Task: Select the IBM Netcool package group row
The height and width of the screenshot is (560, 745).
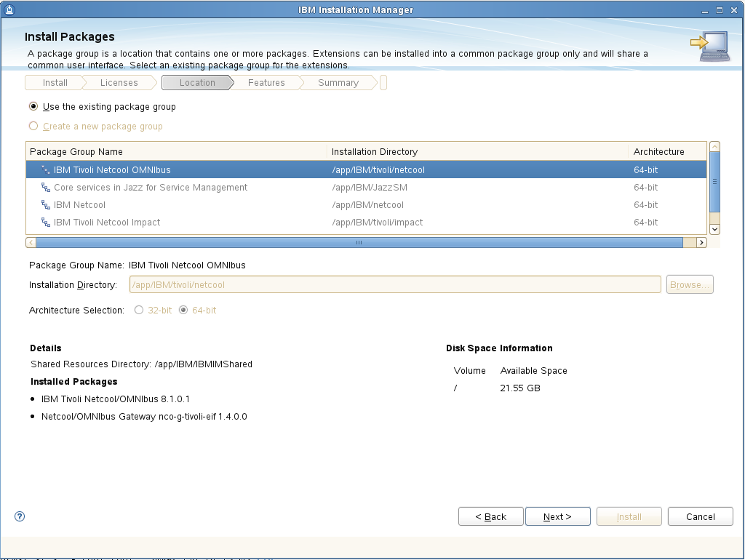Action: point(367,204)
